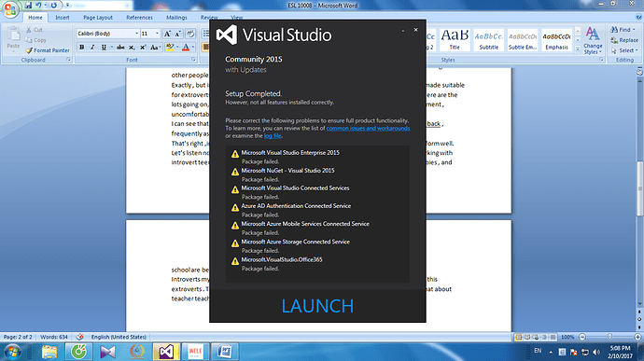Open the common issues and workarounds link
The height and width of the screenshot is (361, 644).
coord(368,128)
